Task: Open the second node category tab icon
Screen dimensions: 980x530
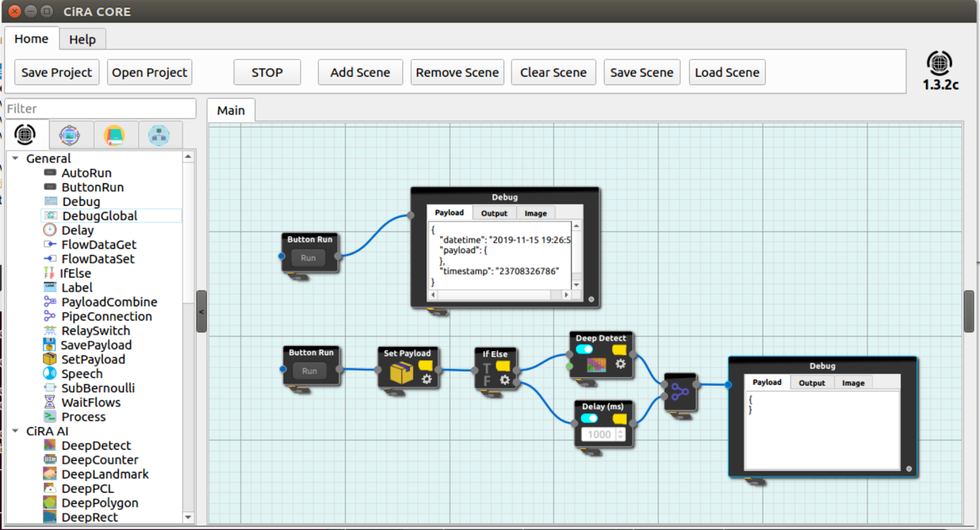Action: (x=70, y=135)
